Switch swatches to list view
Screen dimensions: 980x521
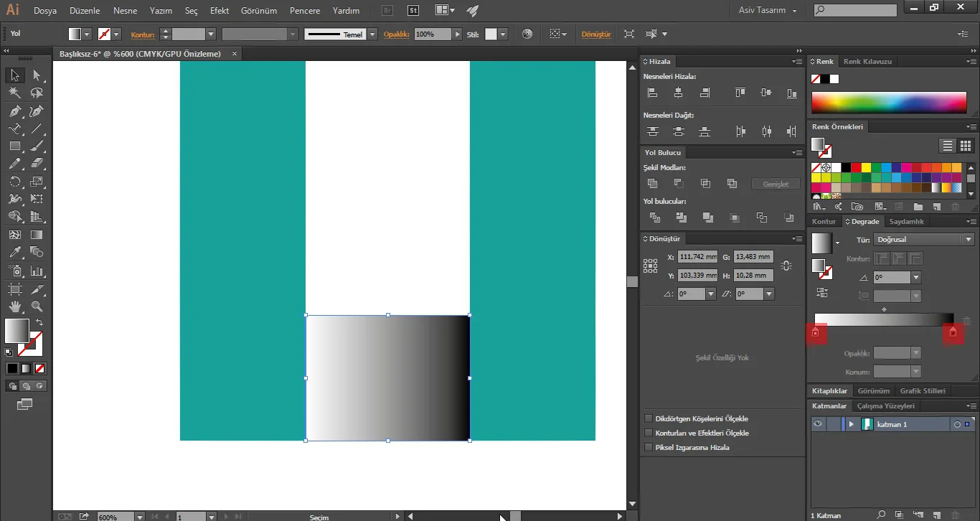coord(948,146)
